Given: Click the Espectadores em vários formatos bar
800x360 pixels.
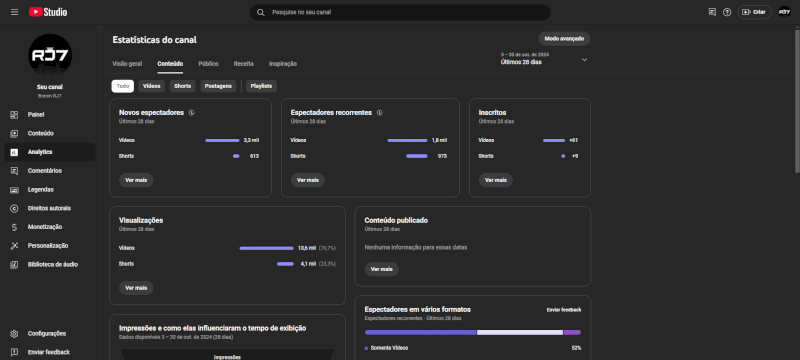Looking at the screenshot, I should click(x=472, y=332).
